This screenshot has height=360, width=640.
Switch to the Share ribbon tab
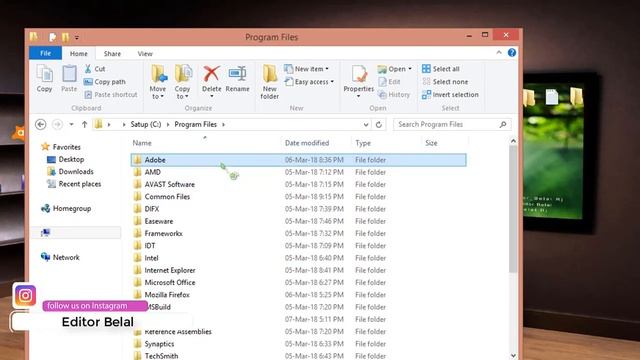coord(112,53)
